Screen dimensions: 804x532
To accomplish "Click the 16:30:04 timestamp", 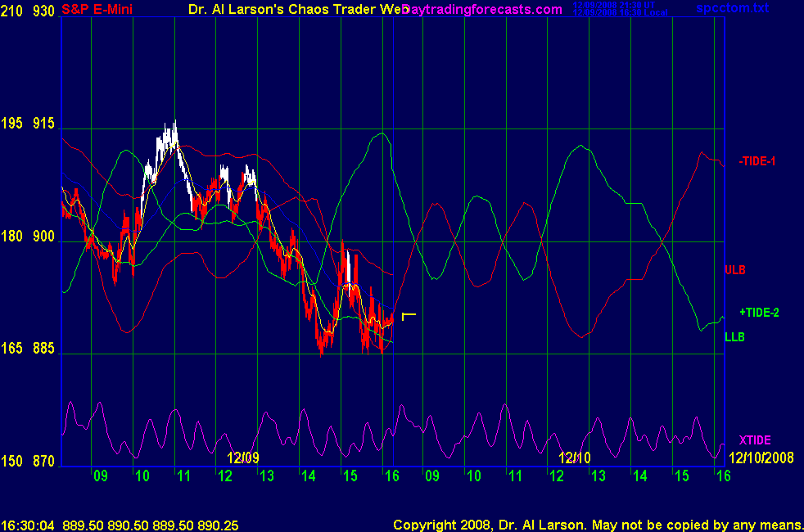I will click(x=28, y=525).
